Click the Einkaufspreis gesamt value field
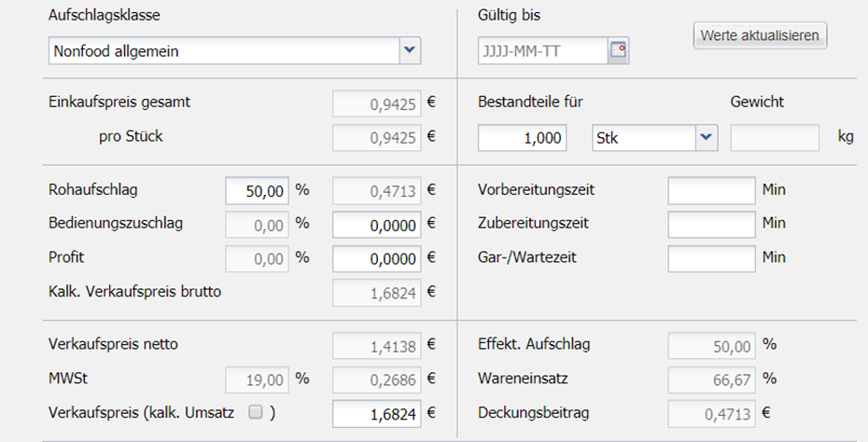The image size is (868, 442). click(377, 103)
